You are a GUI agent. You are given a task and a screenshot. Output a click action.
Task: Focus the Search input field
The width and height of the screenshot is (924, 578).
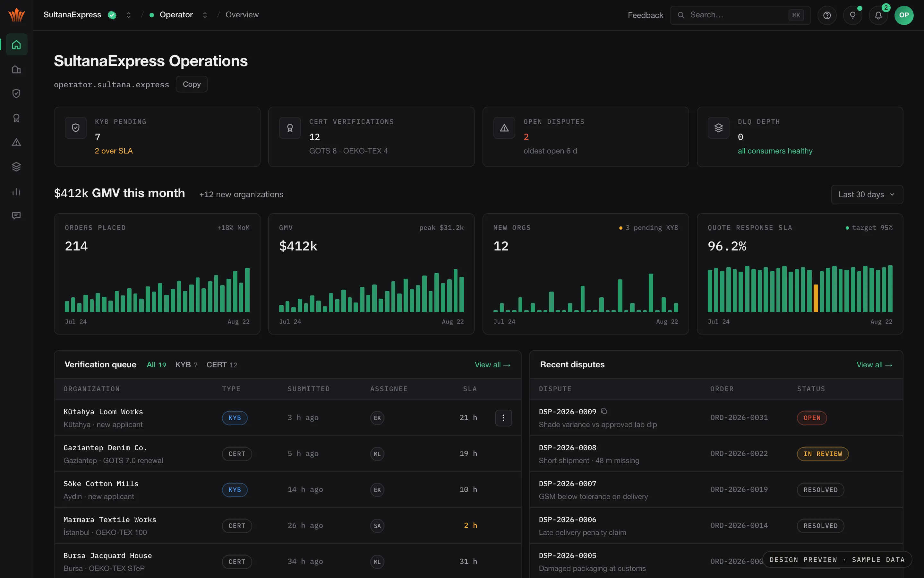740,15
